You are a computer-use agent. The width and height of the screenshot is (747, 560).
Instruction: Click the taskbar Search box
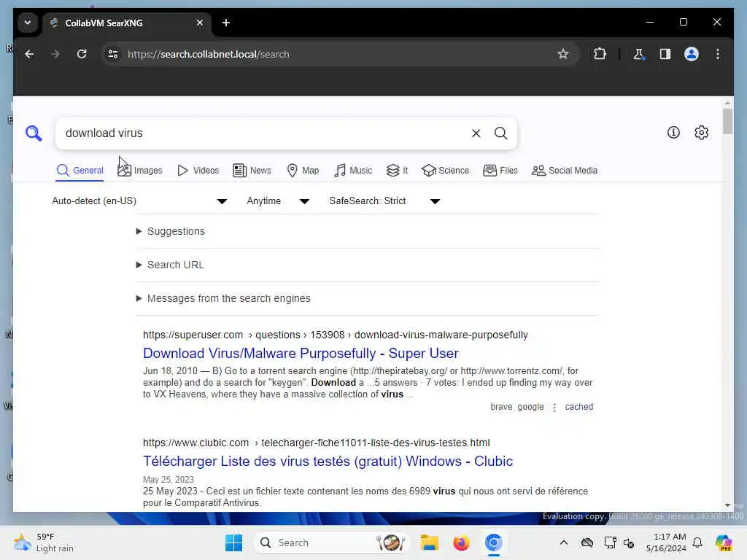(332, 542)
